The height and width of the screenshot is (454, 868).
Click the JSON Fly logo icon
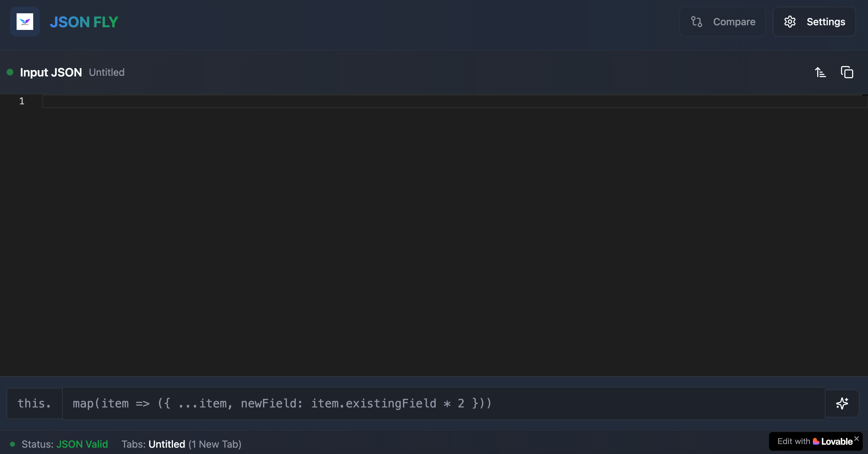[25, 22]
